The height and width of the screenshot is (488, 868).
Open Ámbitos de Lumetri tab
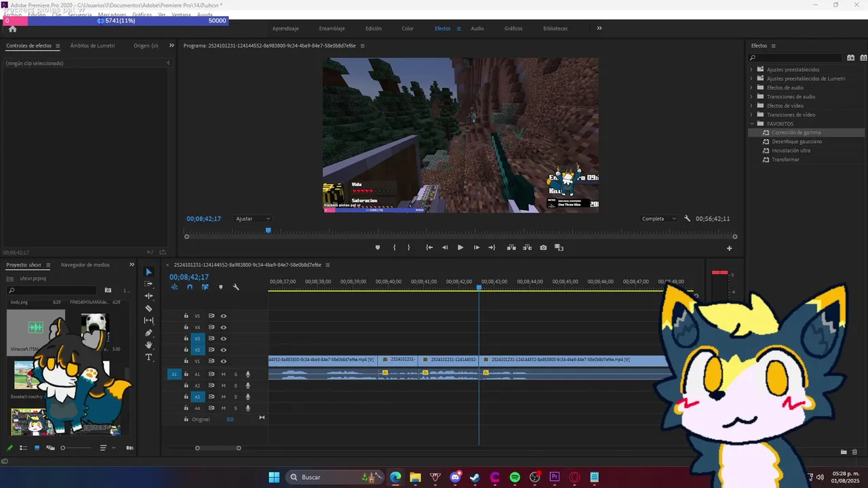coord(92,45)
